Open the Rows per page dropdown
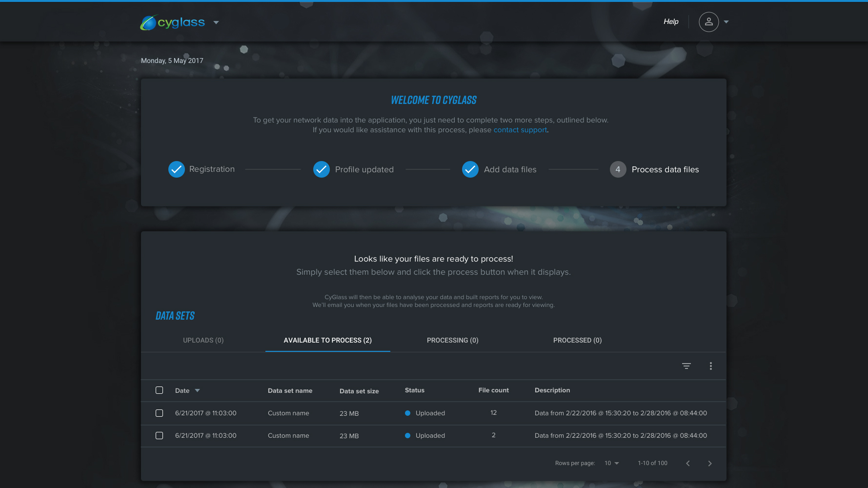Screen dimensions: 868x488 pyautogui.click(x=611, y=463)
